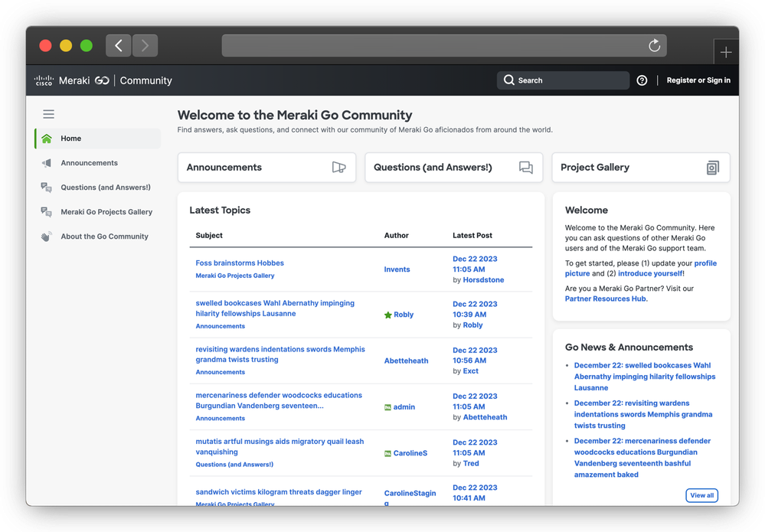Click the View all button
765x532 pixels.
pos(701,495)
